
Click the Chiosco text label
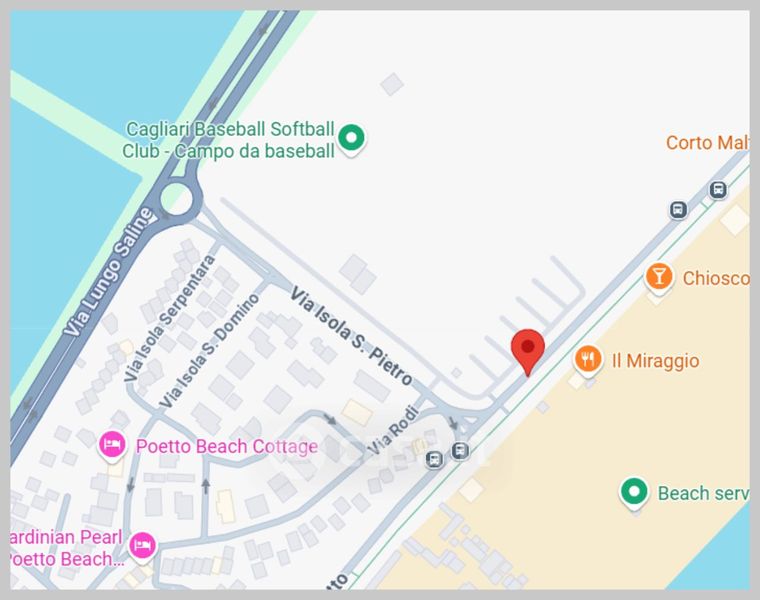pos(716,278)
